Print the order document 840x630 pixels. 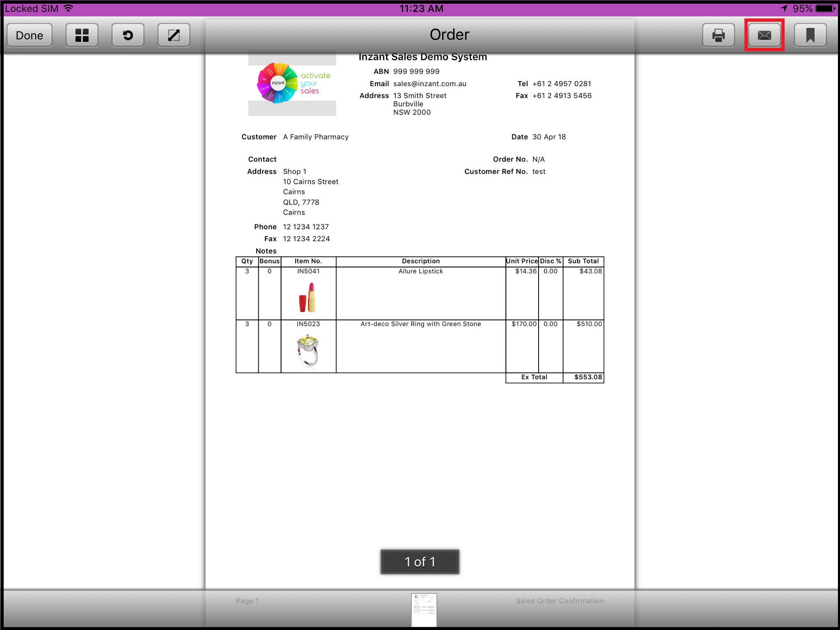(x=718, y=35)
